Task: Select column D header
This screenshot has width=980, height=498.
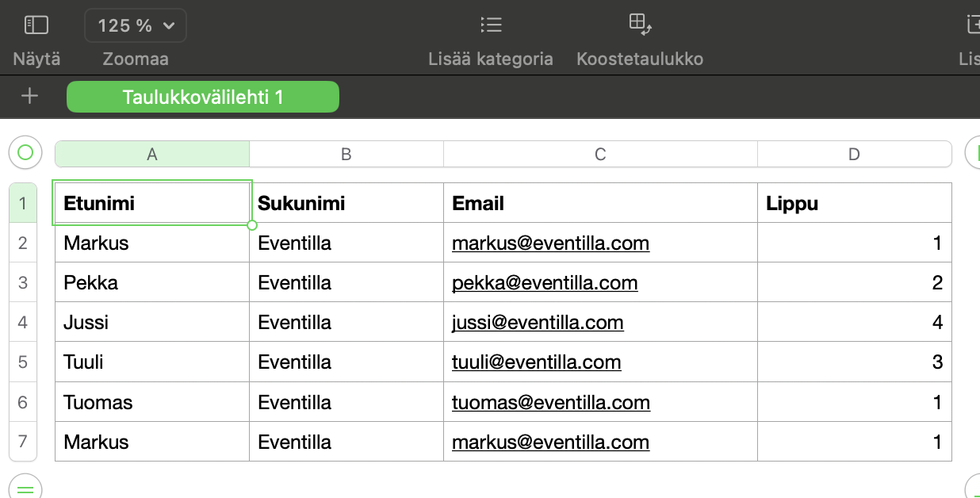Action: 854,155
